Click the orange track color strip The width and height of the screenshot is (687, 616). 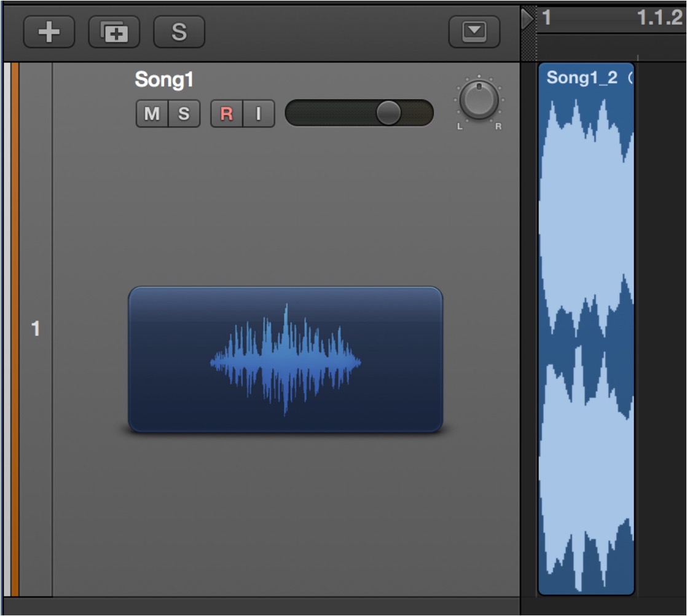point(15,330)
